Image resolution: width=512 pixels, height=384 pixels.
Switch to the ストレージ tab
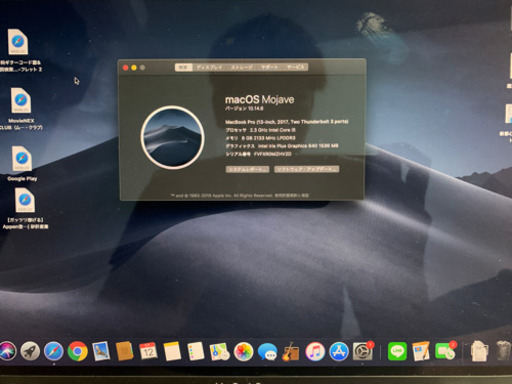pyautogui.click(x=242, y=67)
